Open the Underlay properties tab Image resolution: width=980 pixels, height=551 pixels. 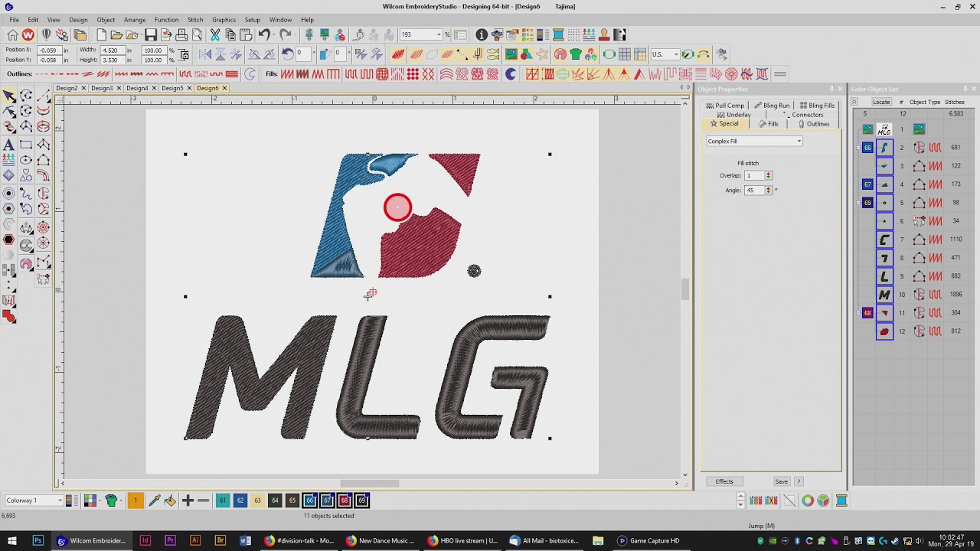[734, 115]
